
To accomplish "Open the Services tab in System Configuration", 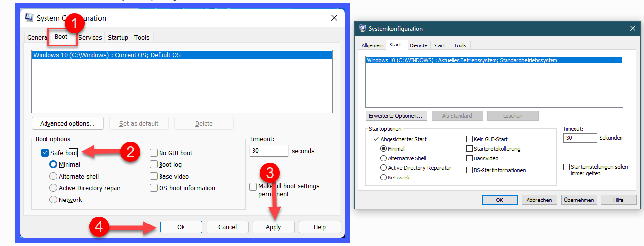I will [x=90, y=37].
